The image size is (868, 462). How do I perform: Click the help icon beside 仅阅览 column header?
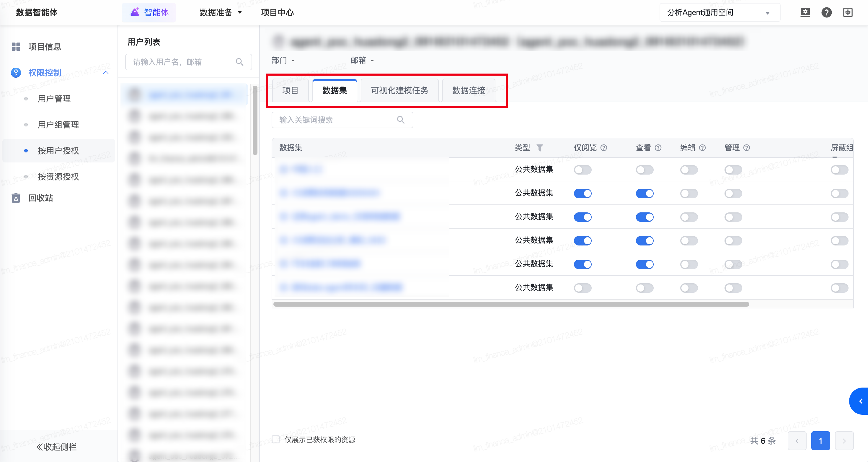[604, 148]
